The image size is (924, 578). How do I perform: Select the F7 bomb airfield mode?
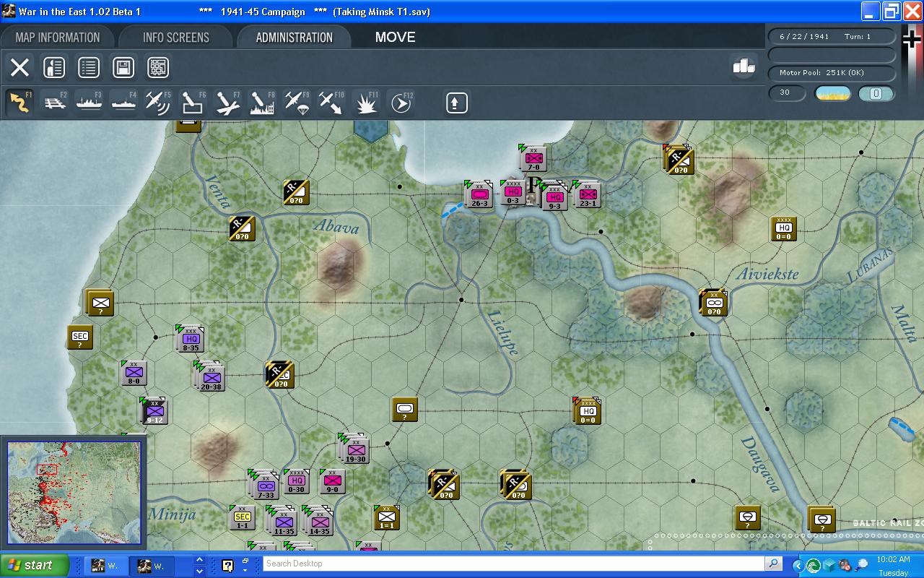click(x=227, y=103)
